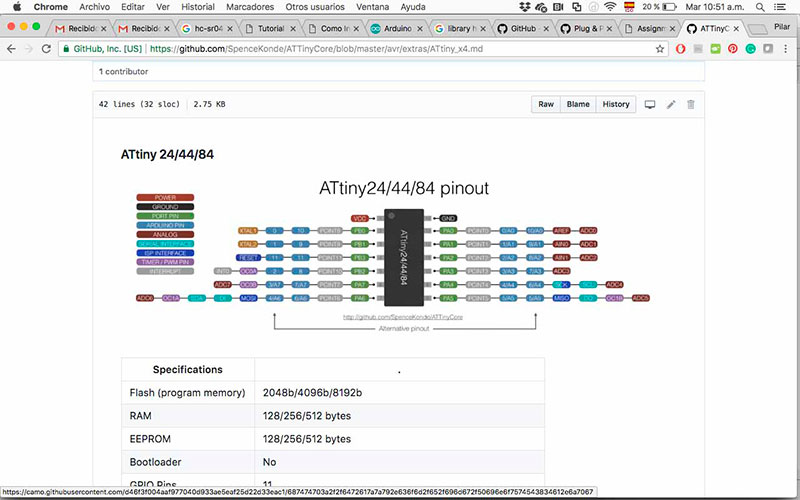Open the Editar menu

click(x=133, y=7)
